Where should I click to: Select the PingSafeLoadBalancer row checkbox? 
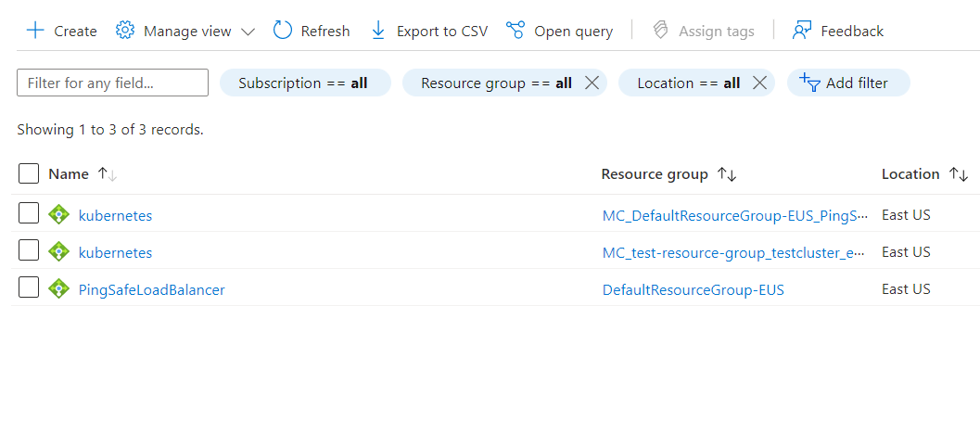point(29,287)
